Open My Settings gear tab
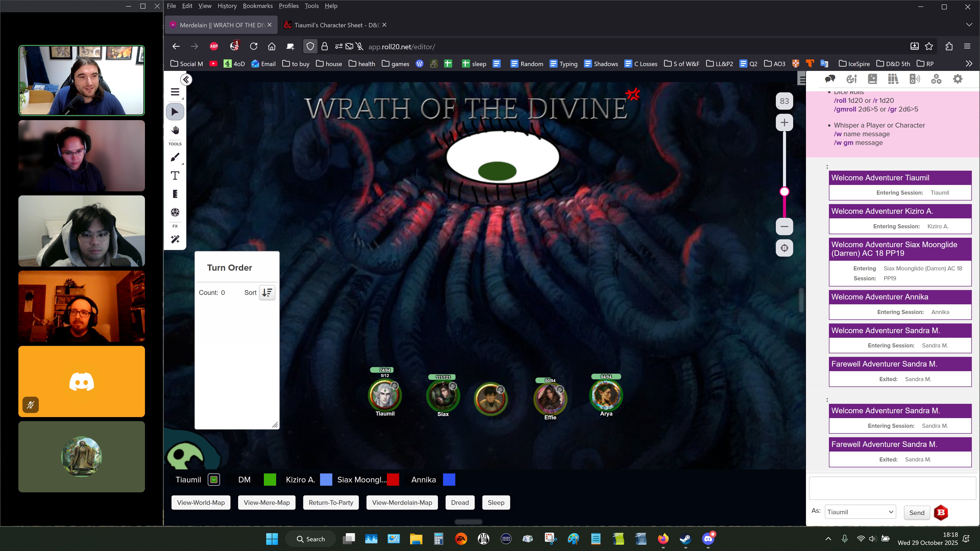 click(957, 79)
